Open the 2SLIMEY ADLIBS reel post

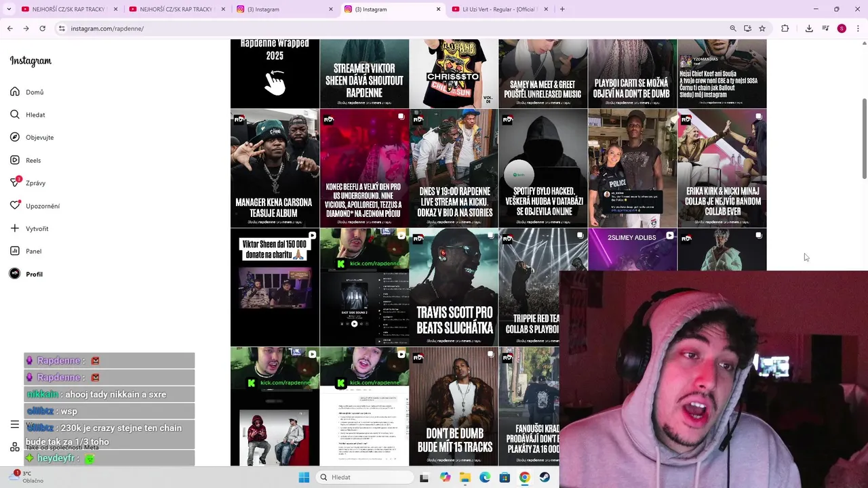[x=632, y=249]
